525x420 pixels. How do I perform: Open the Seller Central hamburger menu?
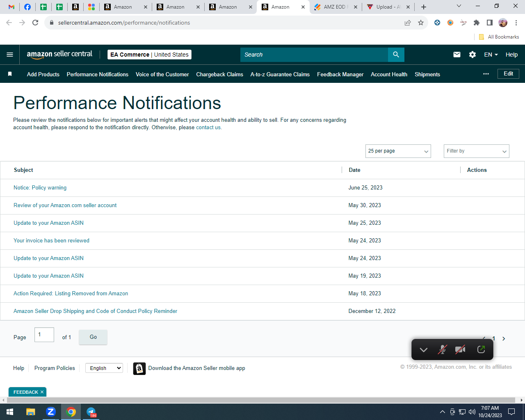tap(10, 55)
